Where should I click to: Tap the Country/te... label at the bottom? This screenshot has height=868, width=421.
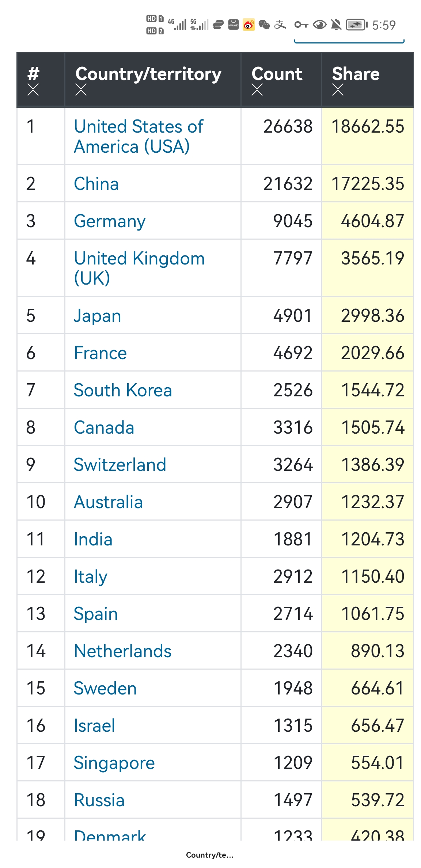coord(209,855)
